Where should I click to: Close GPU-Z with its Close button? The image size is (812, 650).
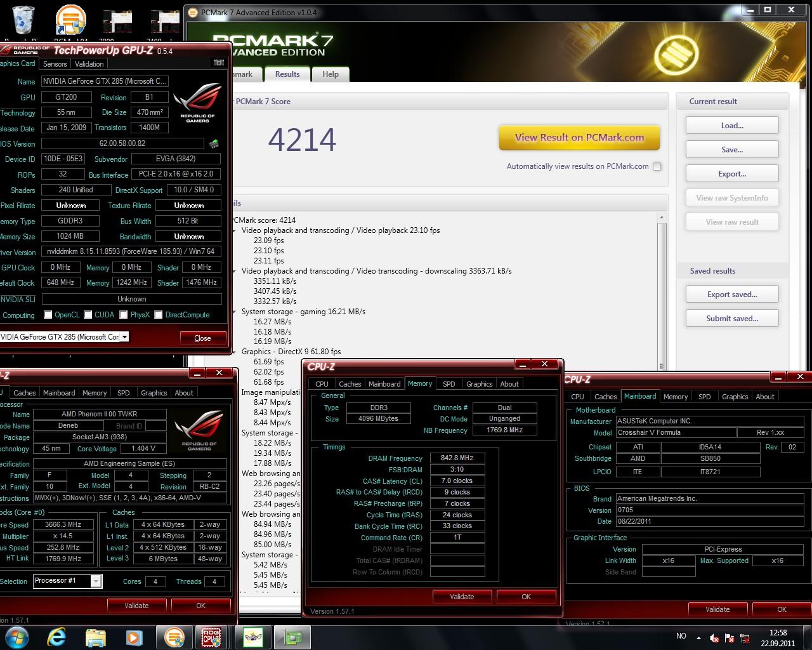click(202, 338)
